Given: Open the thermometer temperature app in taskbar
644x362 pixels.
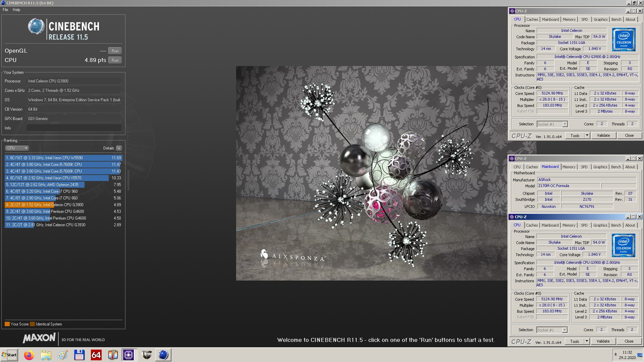Looking at the screenshot, I should (x=113, y=355).
